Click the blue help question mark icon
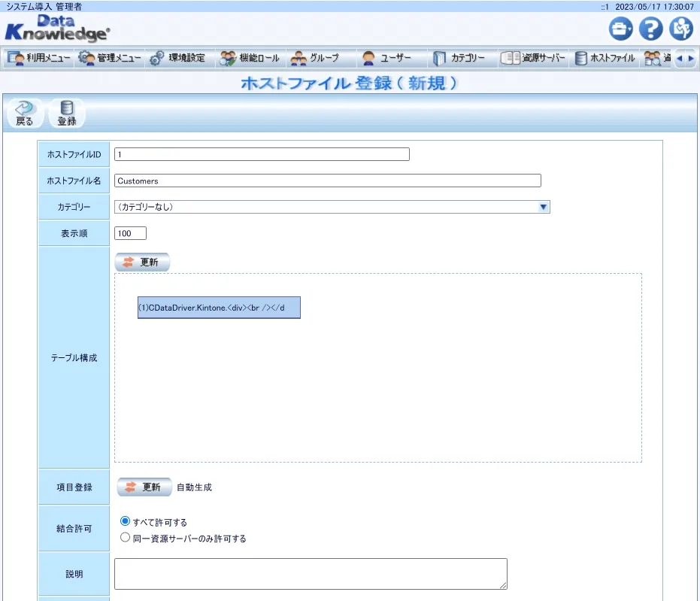The width and height of the screenshot is (700, 601). pyautogui.click(x=650, y=29)
